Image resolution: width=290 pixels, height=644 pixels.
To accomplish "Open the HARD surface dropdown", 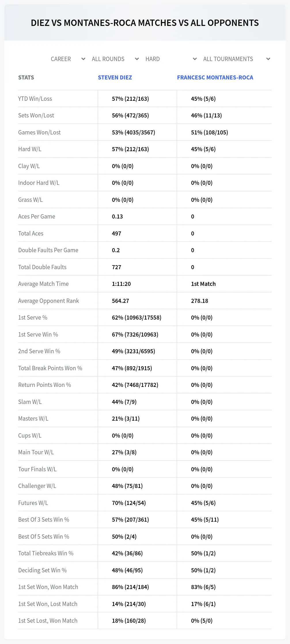I will 171,59.
